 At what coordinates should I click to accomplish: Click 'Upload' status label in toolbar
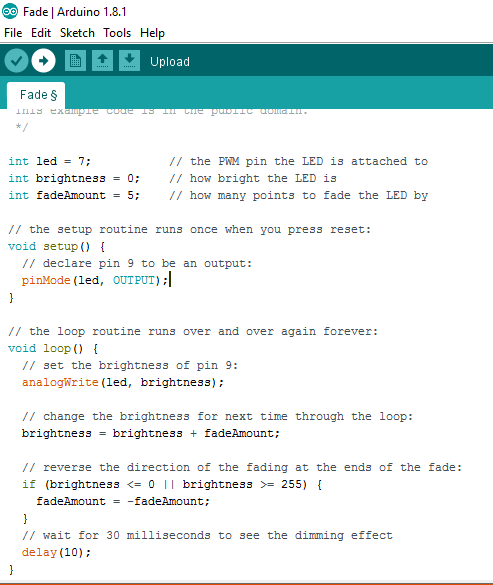(x=170, y=62)
